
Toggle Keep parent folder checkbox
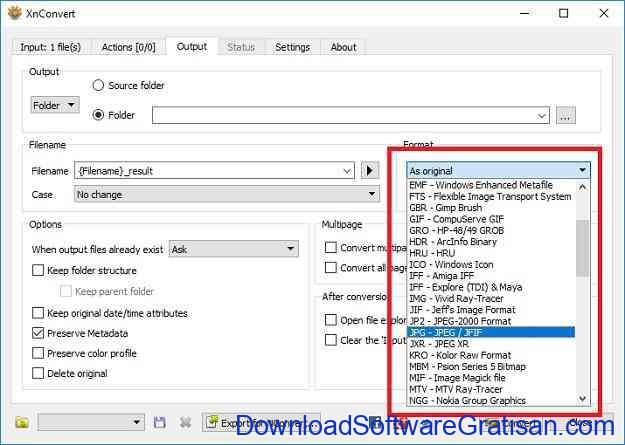click(x=66, y=291)
